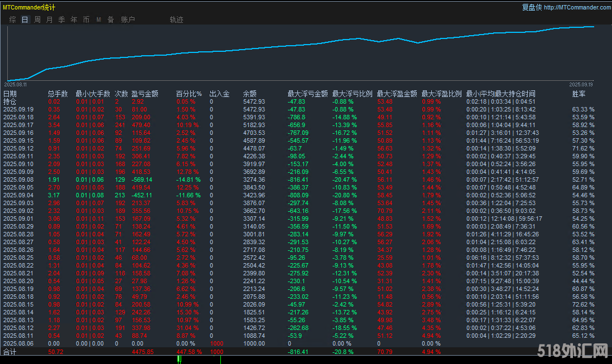Screen dimensions: 612x364
Task: Click the 复盘侠 label
Action: 532,7
